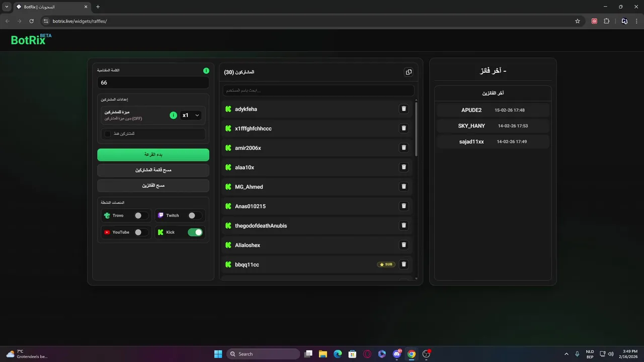Click clear winners button
The height and width of the screenshot is (362, 644).
click(153, 186)
